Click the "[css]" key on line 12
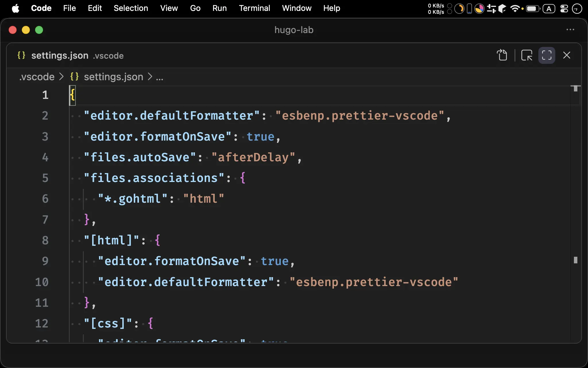 (108, 323)
